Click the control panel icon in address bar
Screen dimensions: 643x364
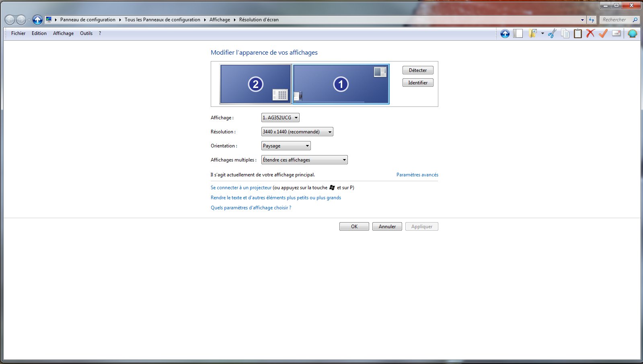[x=49, y=19]
